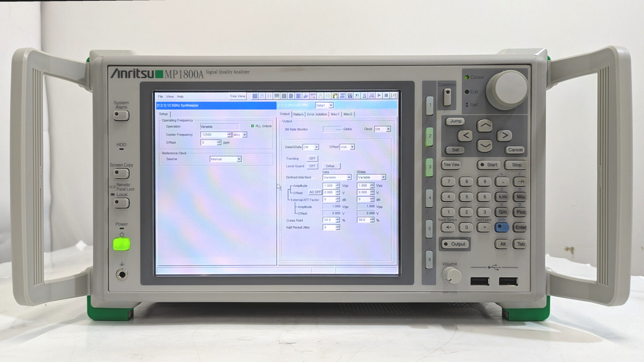Viewport: 644px width, 362px height.
Task: Open the Misc1 tab
Action: tap(335, 114)
